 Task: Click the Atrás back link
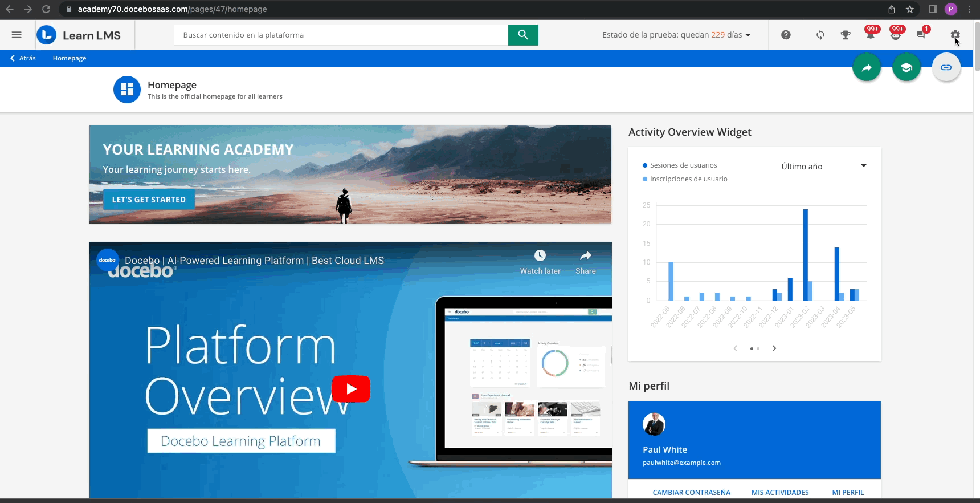pyautogui.click(x=23, y=58)
